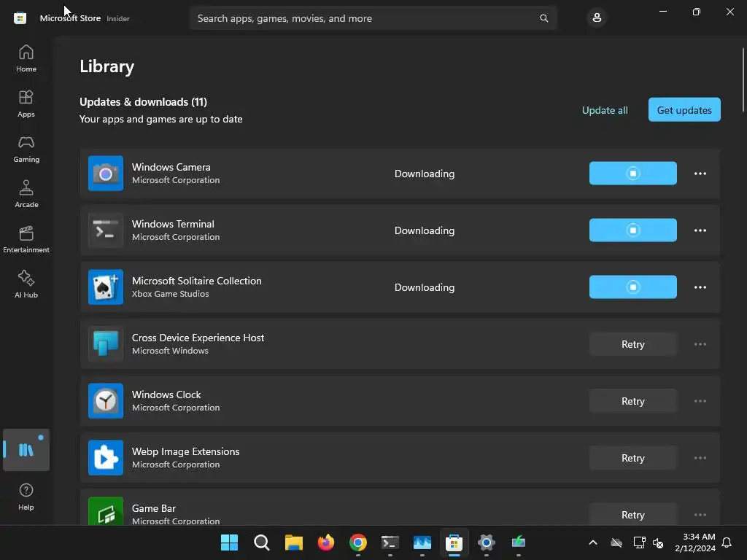
Task: Stop the Windows Camera download
Action: [x=632, y=174]
